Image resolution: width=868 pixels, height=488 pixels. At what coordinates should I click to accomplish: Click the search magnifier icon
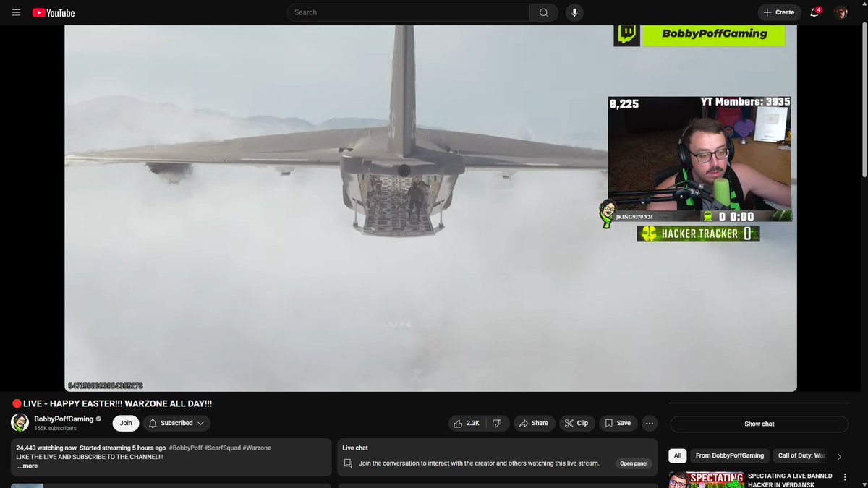[543, 12]
